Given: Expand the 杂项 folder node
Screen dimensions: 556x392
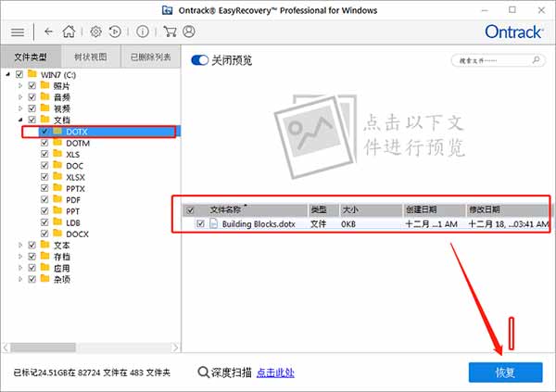Looking at the screenshot, I should click(20, 279).
